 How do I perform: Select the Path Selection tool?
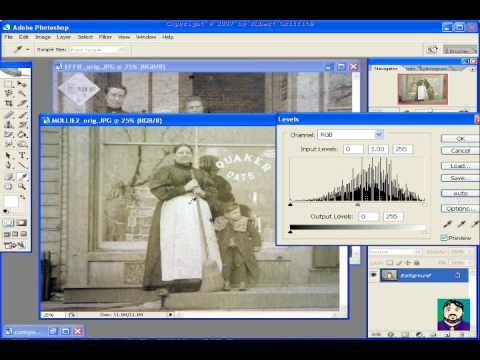pyautogui.click(x=9, y=155)
